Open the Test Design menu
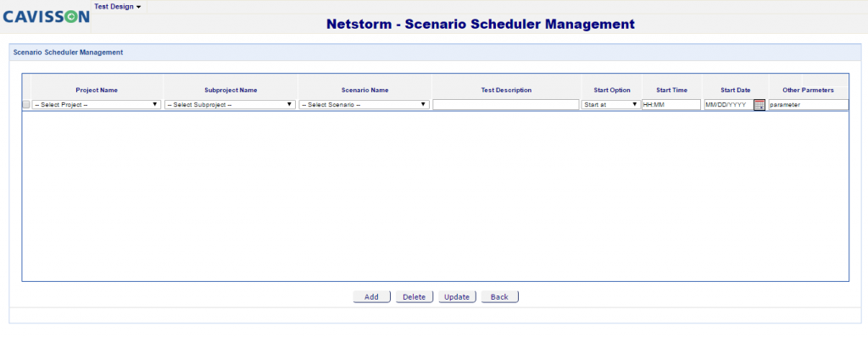Screen dimensions: 868x337 (x=117, y=7)
